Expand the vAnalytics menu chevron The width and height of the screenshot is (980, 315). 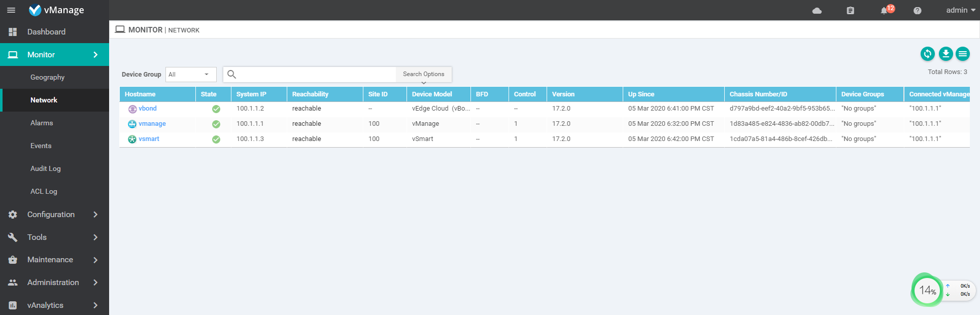(95, 305)
